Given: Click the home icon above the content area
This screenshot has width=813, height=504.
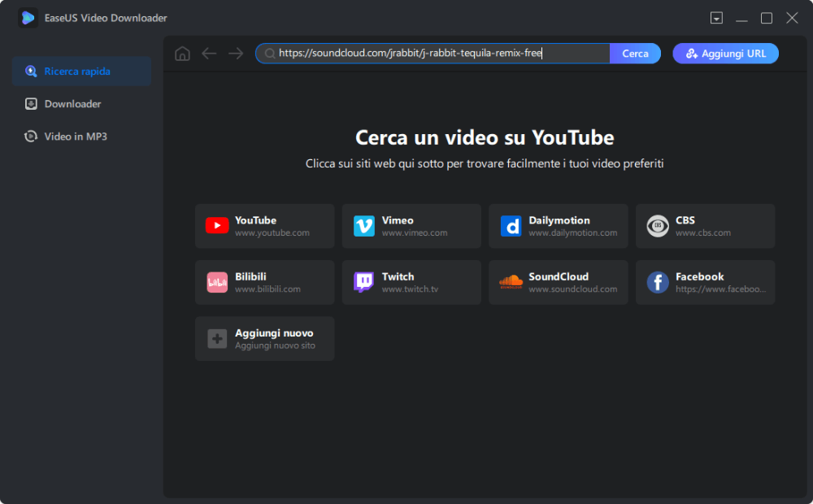Looking at the screenshot, I should [182, 54].
